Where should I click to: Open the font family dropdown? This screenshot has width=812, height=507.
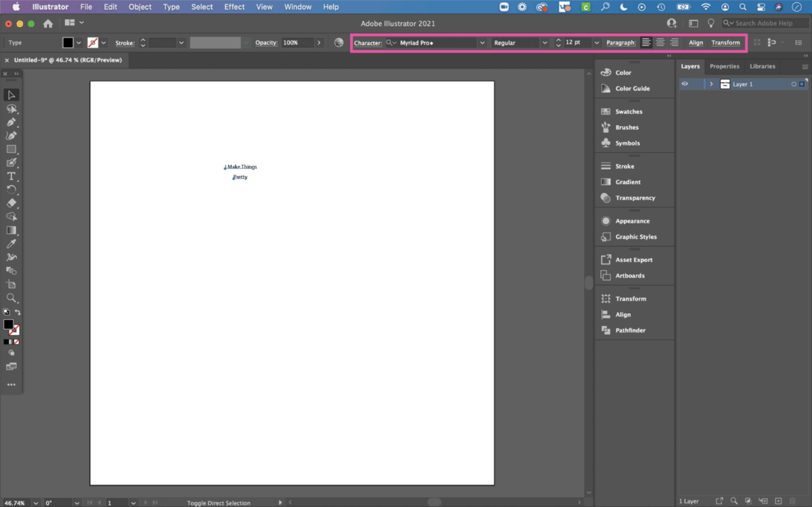(482, 42)
